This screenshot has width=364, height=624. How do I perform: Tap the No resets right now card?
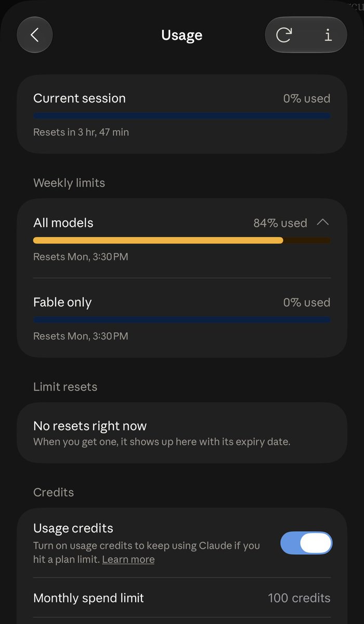(x=182, y=433)
